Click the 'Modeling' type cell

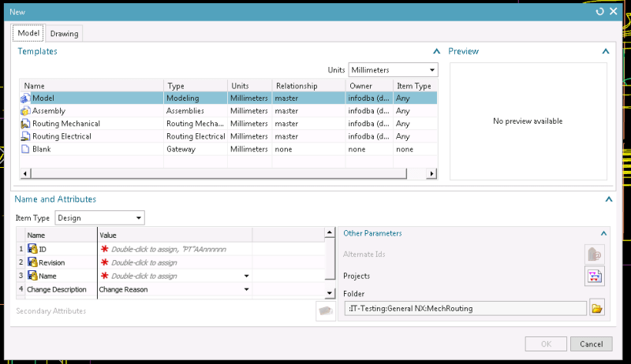coord(196,98)
